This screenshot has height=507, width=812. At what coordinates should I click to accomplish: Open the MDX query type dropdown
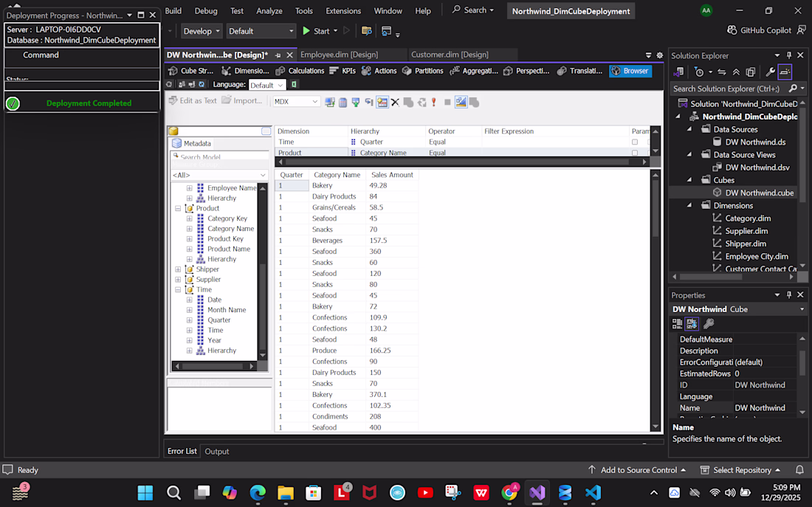pyautogui.click(x=296, y=102)
